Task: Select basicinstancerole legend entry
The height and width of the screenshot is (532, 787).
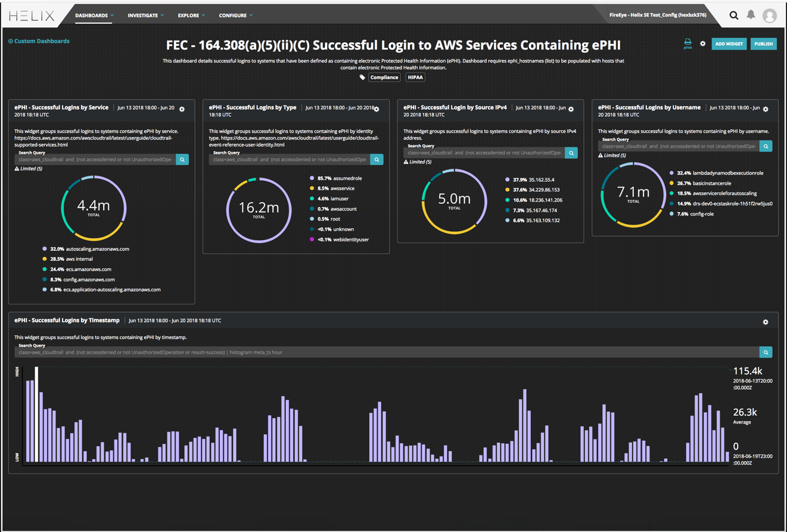Action: [x=701, y=183]
